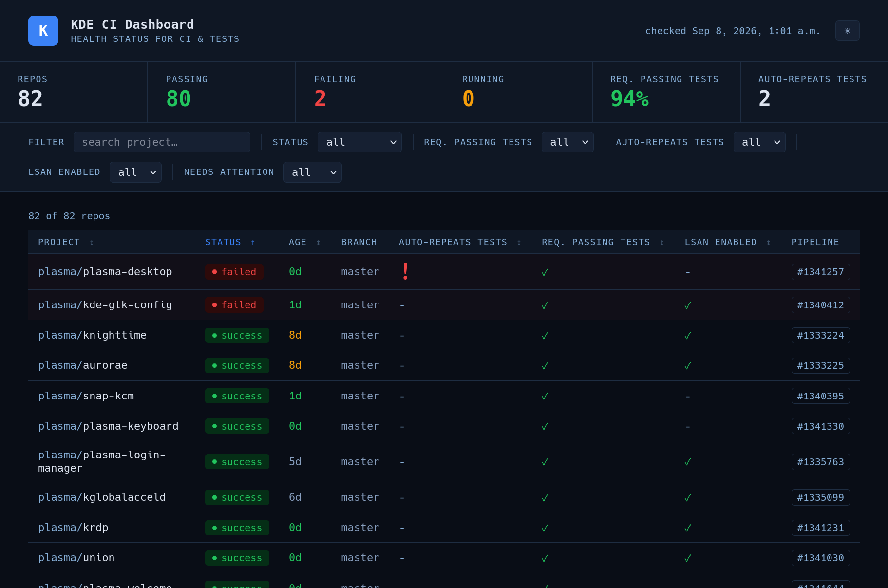888x588 pixels.
Task: Open pipeline #1341257 link
Action: [x=820, y=272]
